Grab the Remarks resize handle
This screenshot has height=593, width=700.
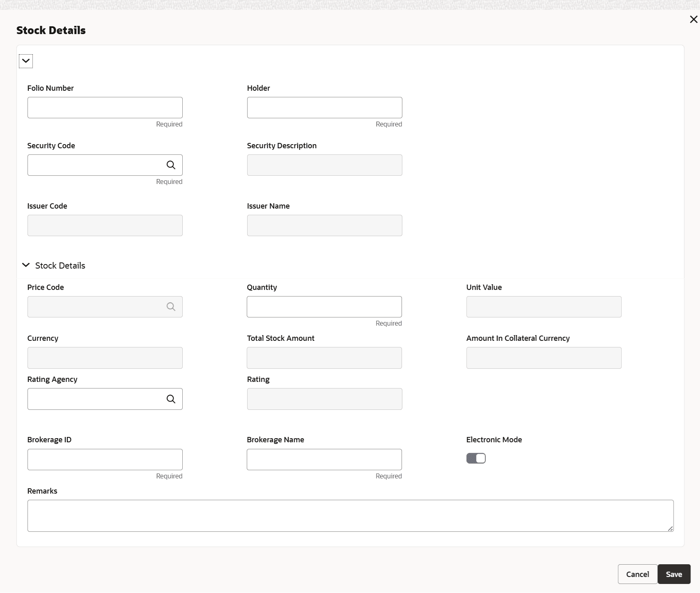[x=670, y=529]
